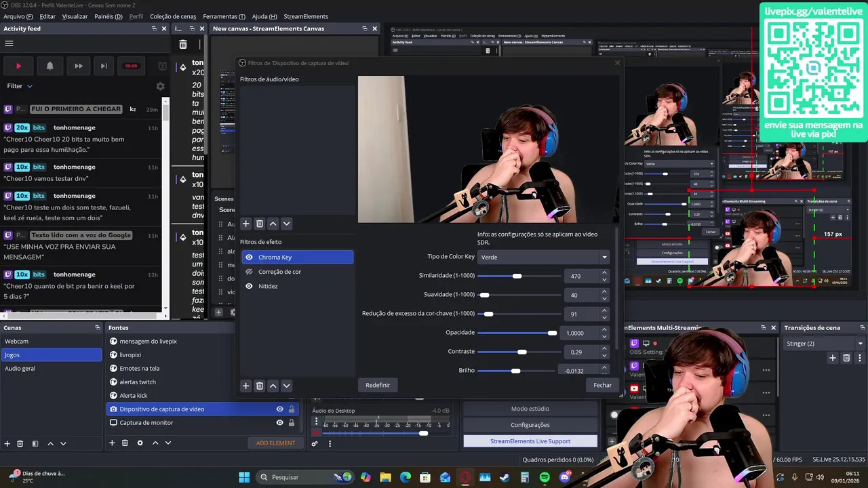The width and height of the screenshot is (868, 488).
Task: Select the Correção de cor filter
Action: point(297,272)
